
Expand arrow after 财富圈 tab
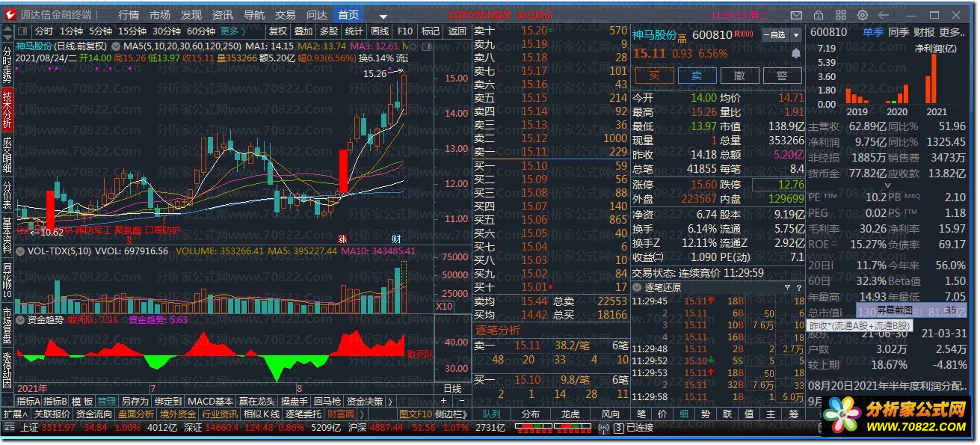[x=362, y=414]
